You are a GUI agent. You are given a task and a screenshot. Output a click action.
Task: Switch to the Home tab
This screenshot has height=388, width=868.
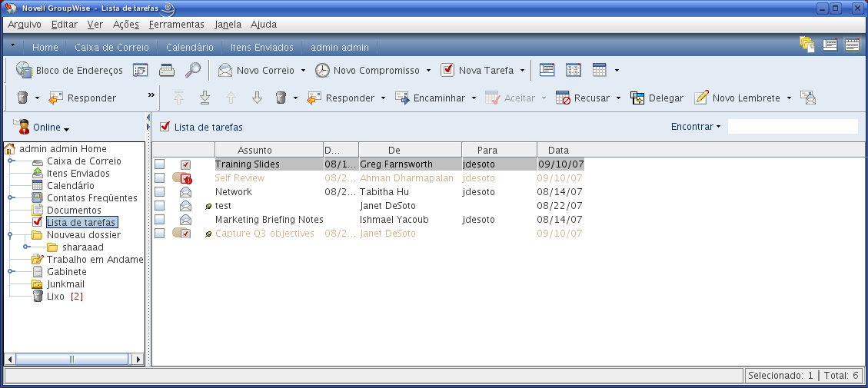[45, 48]
